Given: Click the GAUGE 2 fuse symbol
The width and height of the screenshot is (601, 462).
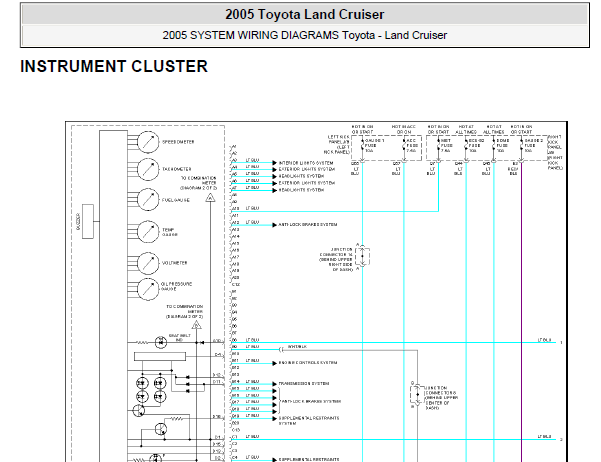Looking at the screenshot, I should [522, 147].
